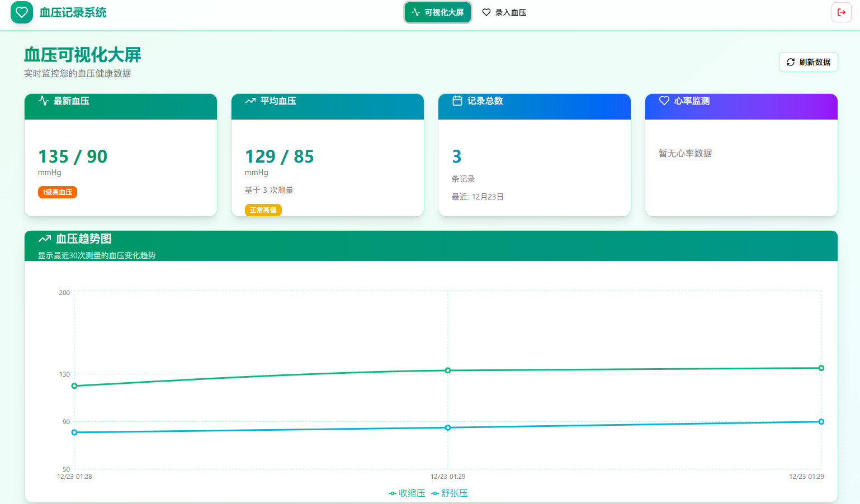Toggle 舒张压 series in chart legend
The height and width of the screenshot is (504, 860).
450,493
